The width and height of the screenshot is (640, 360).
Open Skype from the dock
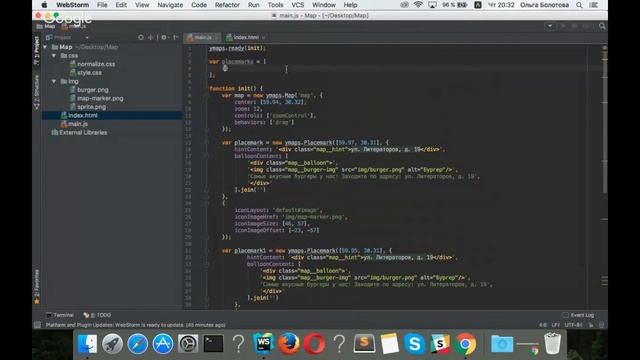[415, 344]
